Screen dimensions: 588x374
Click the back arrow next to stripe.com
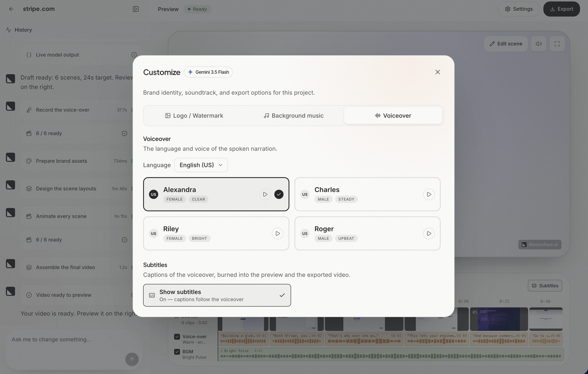pos(11,9)
